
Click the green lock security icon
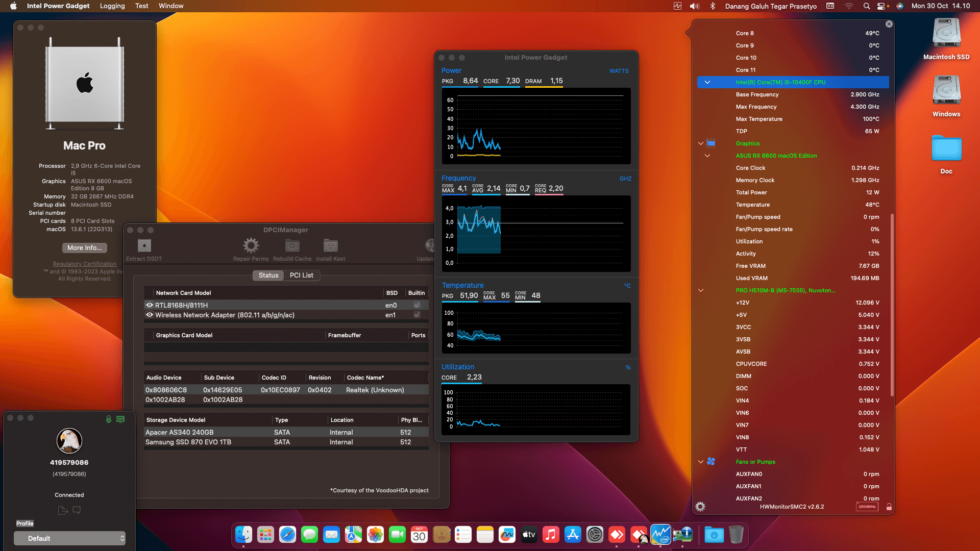pos(108,419)
